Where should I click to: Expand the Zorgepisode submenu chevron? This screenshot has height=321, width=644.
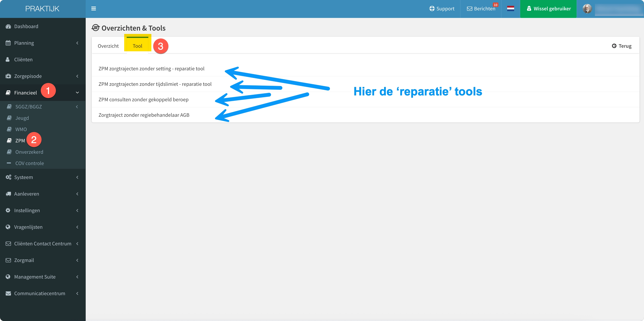(x=77, y=76)
